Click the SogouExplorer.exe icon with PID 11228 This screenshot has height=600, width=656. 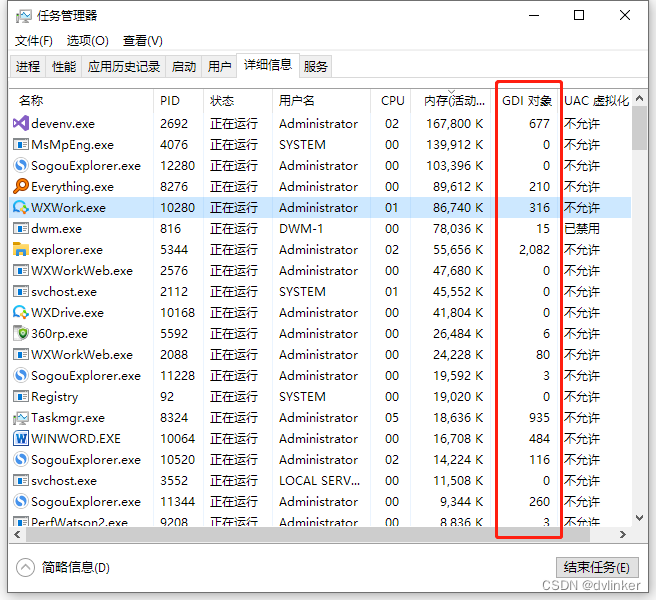click(x=20, y=375)
